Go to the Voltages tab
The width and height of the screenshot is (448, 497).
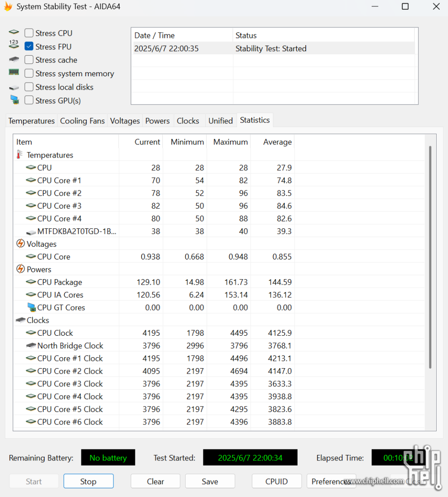tap(125, 121)
